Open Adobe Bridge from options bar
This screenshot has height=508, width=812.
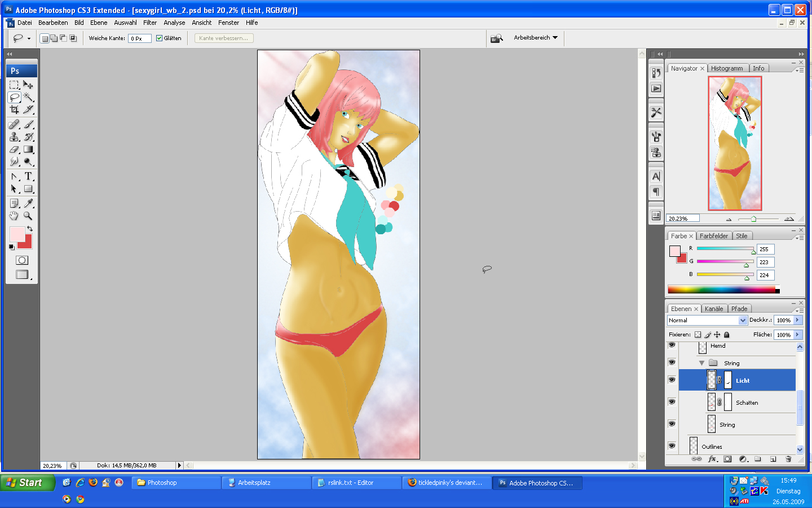coord(496,38)
